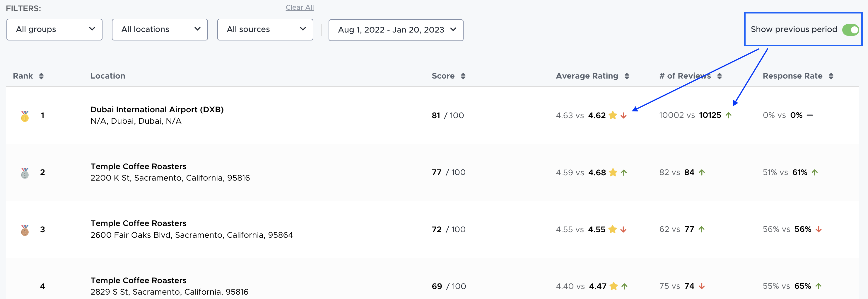Click the red down arrow beside 74 reviews
Viewport: 868px width, 299px height.
pyautogui.click(x=702, y=286)
